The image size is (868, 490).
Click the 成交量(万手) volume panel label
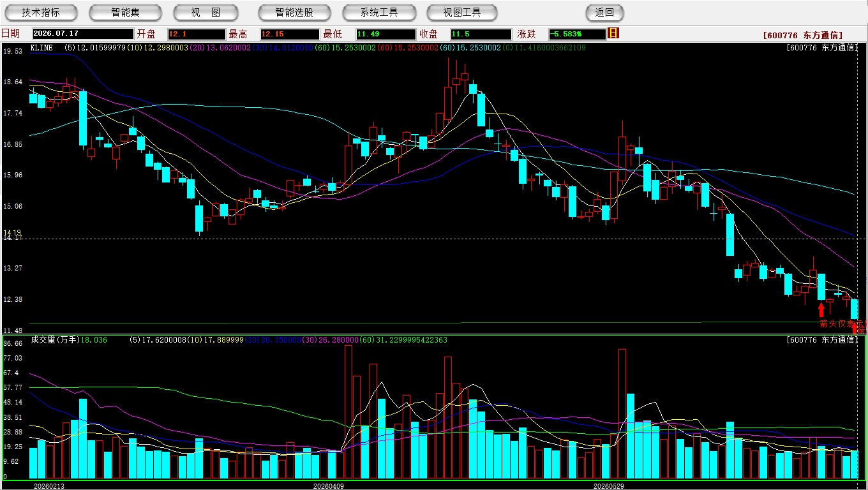point(54,340)
